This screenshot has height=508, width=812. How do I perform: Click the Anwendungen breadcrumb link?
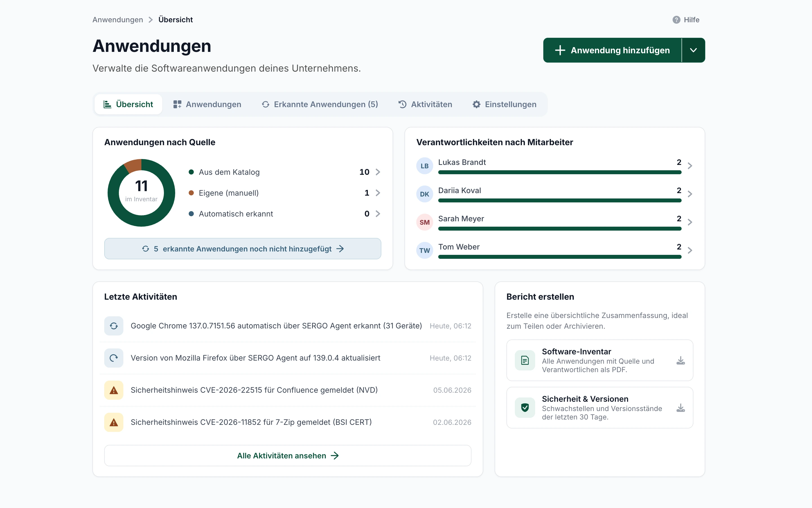(x=117, y=20)
